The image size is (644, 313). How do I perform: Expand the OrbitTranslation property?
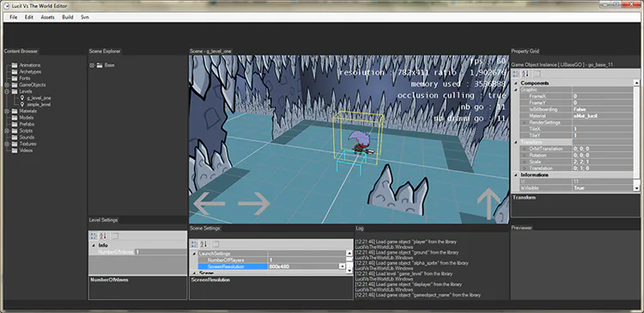524,149
